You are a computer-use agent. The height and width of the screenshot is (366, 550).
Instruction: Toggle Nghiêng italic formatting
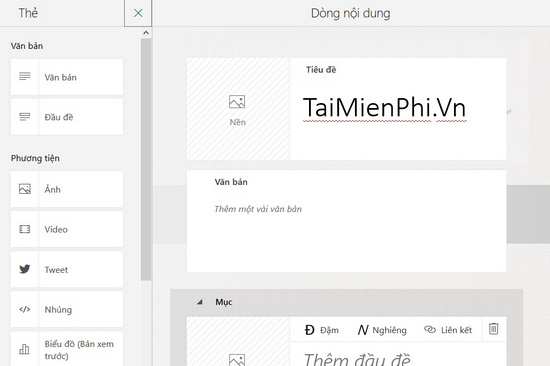point(382,330)
